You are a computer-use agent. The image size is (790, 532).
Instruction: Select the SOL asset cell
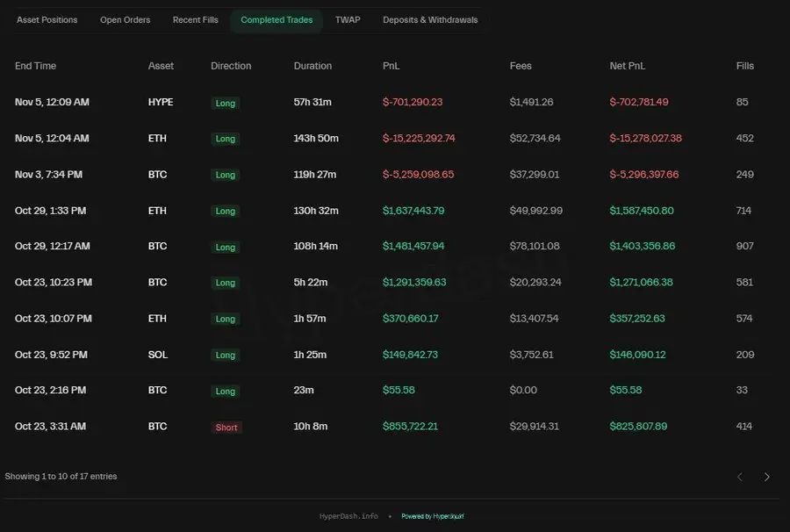[158, 355]
